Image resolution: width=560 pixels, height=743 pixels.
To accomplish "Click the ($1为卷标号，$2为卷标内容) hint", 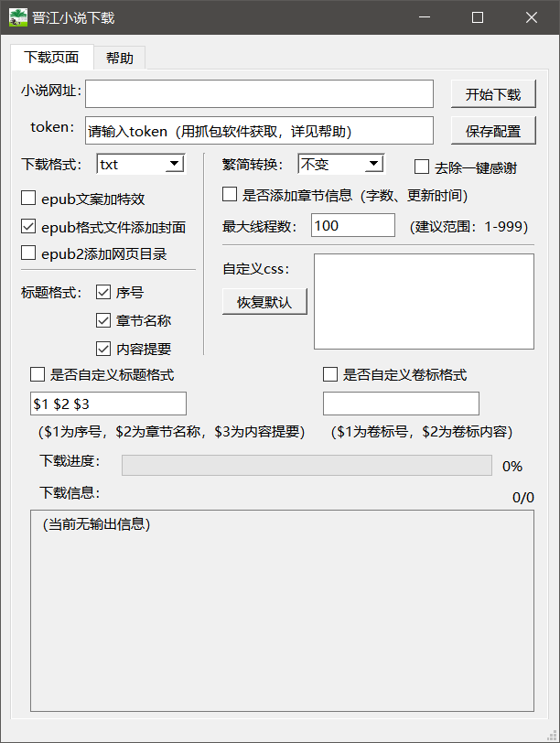I will pyautogui.click(x=422, y=432).
